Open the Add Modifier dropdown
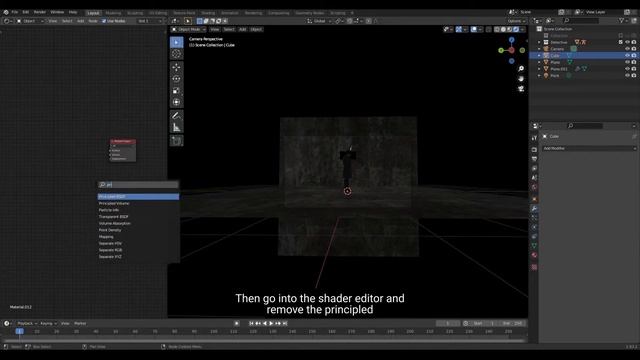 click(x=589, y=148)
